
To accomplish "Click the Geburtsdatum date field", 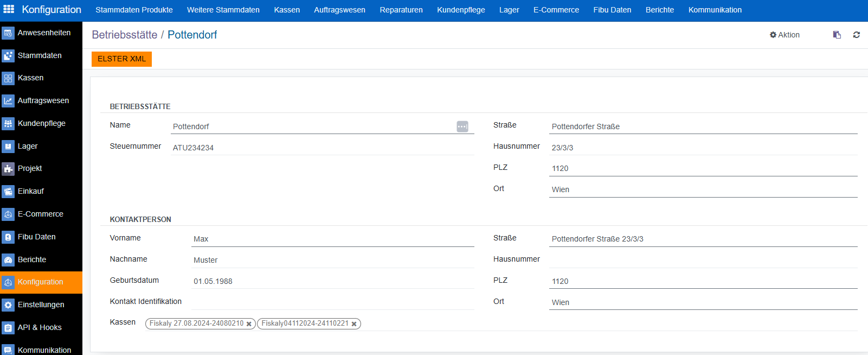I will click(332, 281).
